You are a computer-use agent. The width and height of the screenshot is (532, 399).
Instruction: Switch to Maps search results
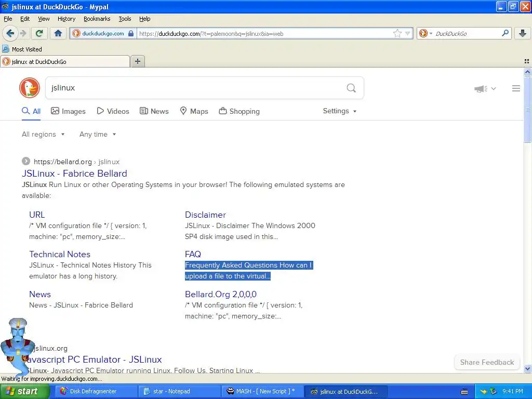194,111
